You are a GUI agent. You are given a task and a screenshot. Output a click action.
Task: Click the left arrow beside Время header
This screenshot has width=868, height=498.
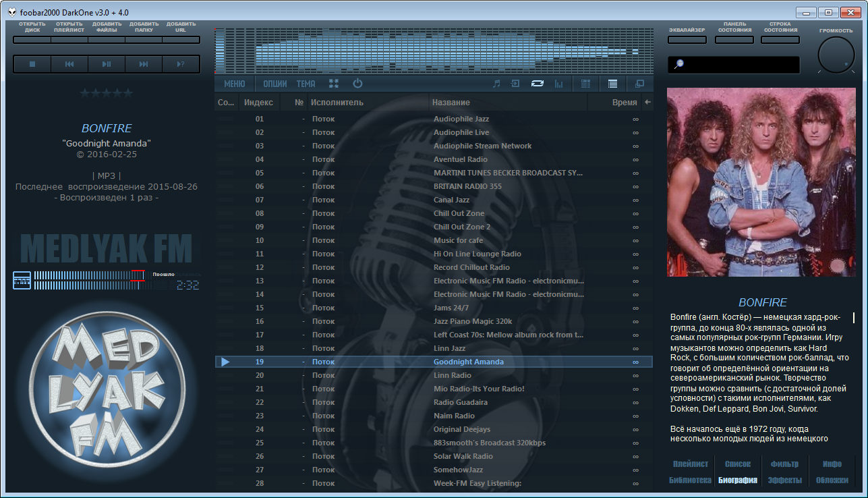[647, 103]
